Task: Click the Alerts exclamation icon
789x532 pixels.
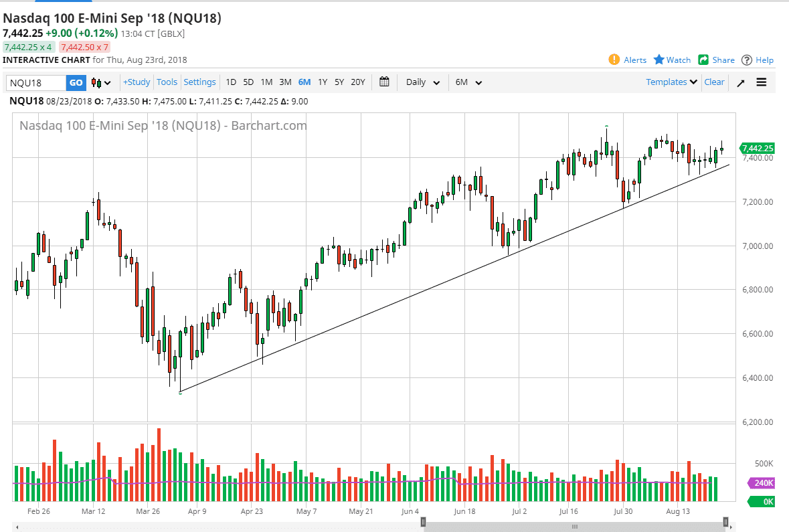Action: pos(614,60)
